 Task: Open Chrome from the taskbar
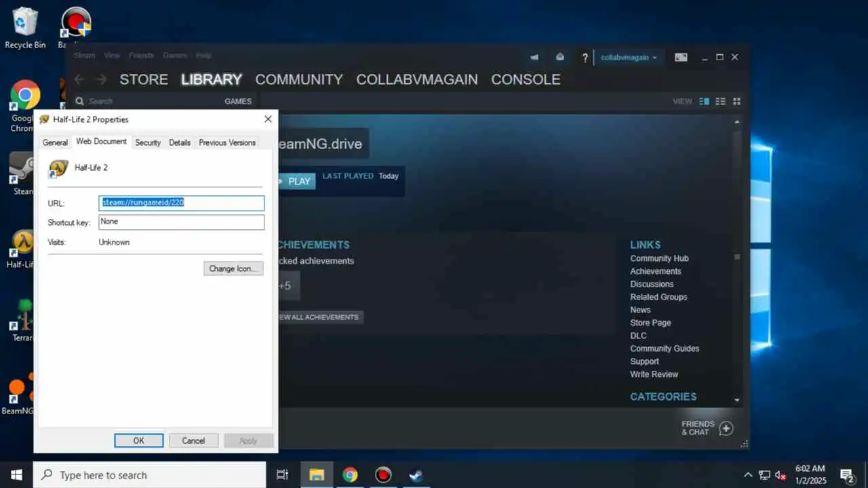pos(350,474)
